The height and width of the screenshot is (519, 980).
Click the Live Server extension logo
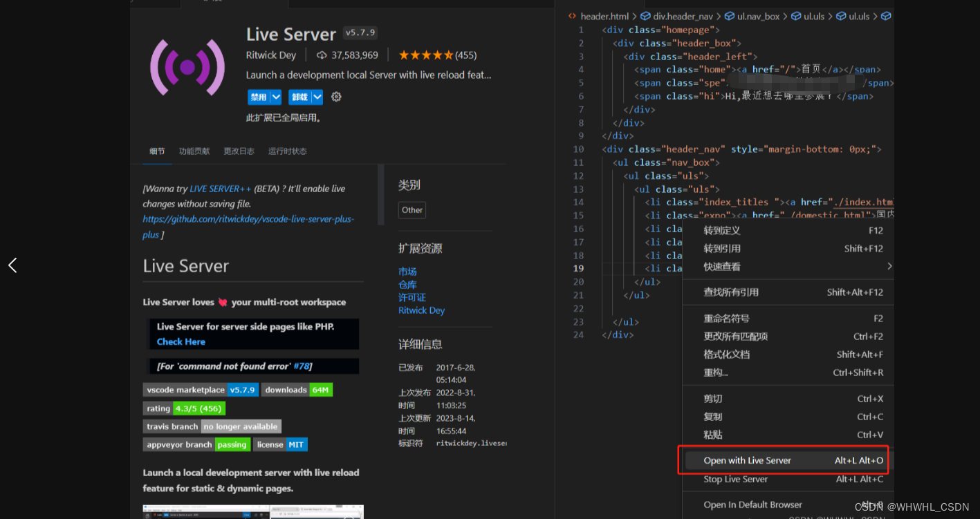[187, 68]
